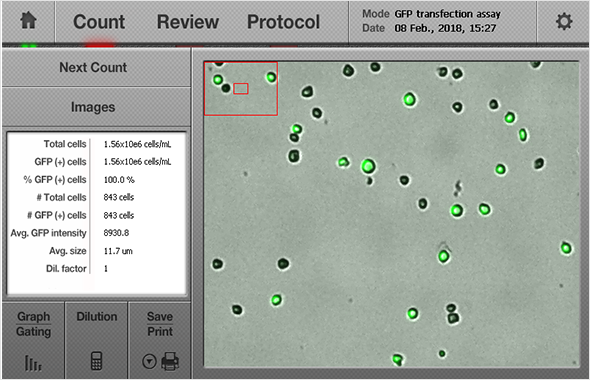Go to the Home screen icon

coord(29,20)
